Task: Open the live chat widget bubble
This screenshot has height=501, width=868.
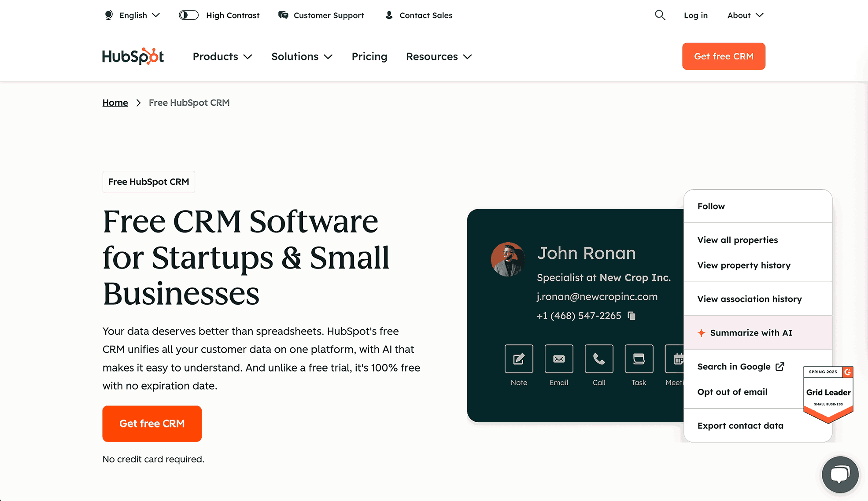Action: click(840, 475)
